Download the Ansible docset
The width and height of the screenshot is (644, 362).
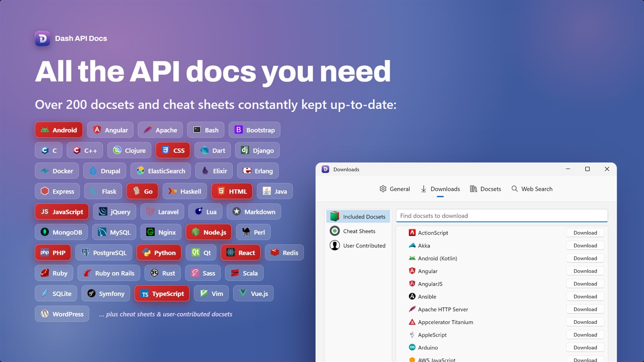(x=585, y=297)
